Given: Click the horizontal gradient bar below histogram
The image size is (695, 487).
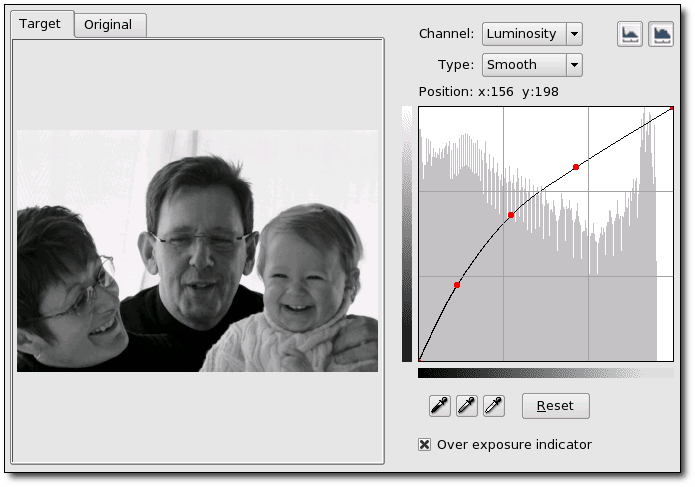Looking at the screenshot, I should click(x=546, y=373).
